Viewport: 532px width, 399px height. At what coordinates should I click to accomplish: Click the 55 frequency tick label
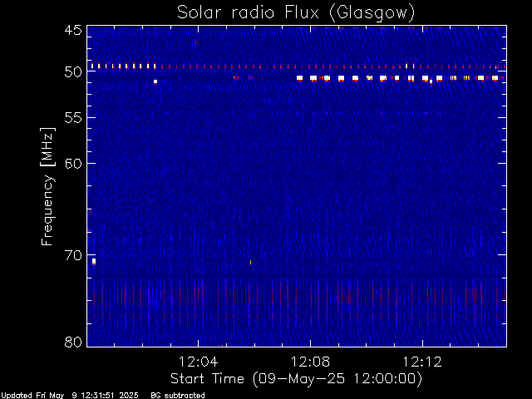click(x=73, y=118)
